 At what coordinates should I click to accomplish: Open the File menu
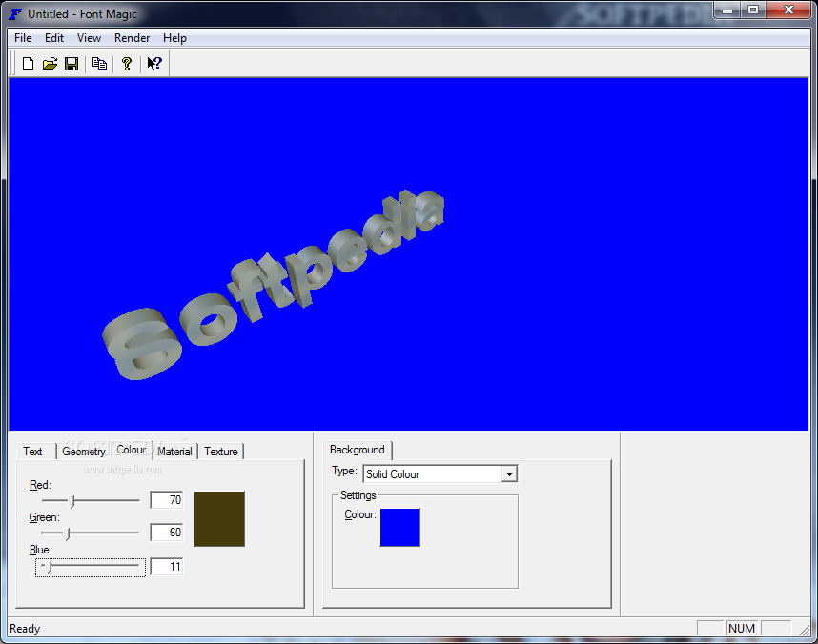pos(23,38)
